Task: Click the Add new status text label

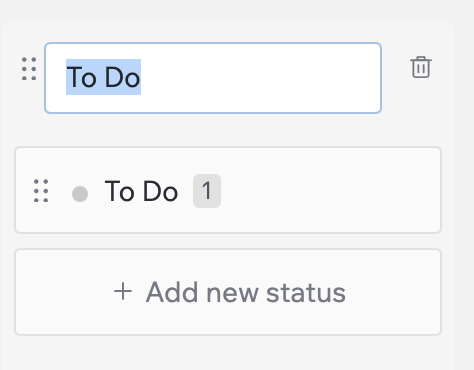Action: (x=246, y=292)
